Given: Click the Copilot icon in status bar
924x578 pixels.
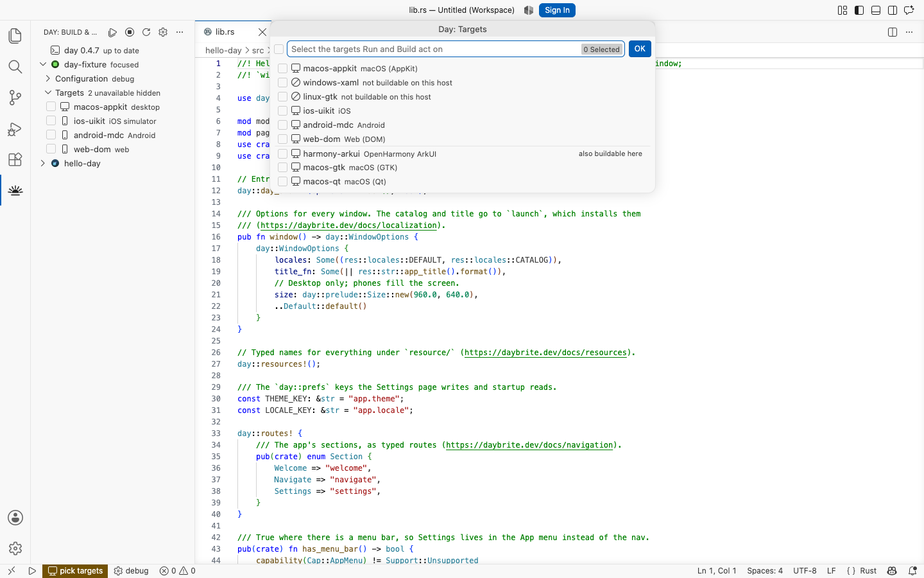Looking at the screenshot, I should [892, 570].
